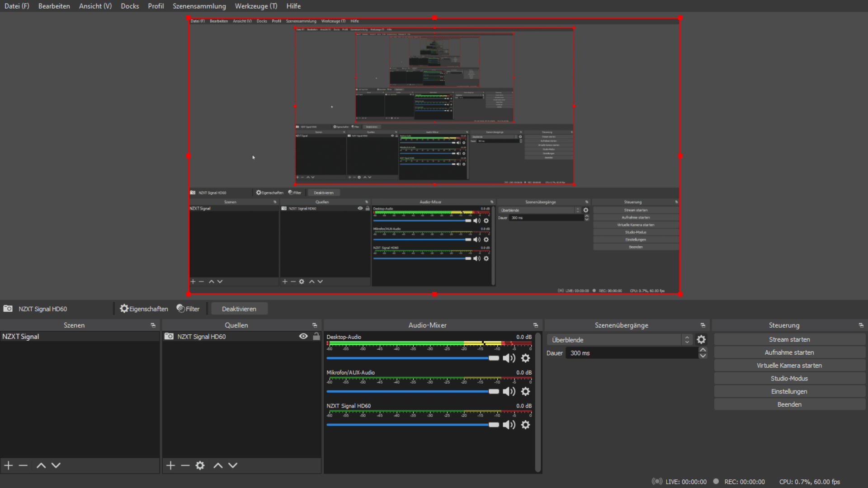Mute Mikrofon/AUX-Audio speaker icon
Viewport: 868px width, 488px height.
tap(509, 392)
